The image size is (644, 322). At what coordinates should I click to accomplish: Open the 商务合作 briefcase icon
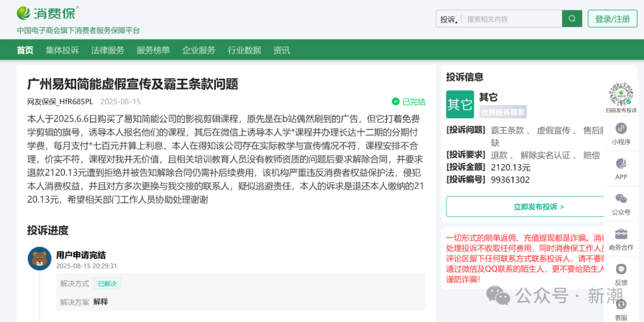(x=621, y=234)
